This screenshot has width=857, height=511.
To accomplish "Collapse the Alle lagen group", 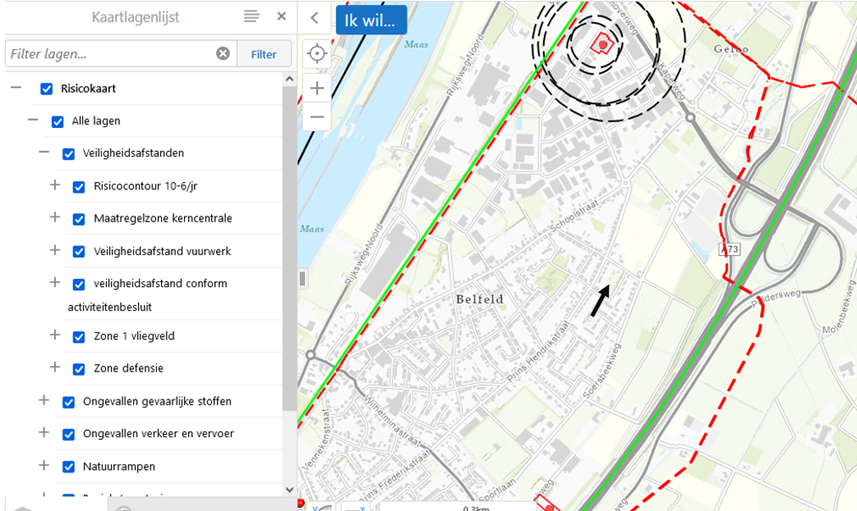I will point(33,120).
